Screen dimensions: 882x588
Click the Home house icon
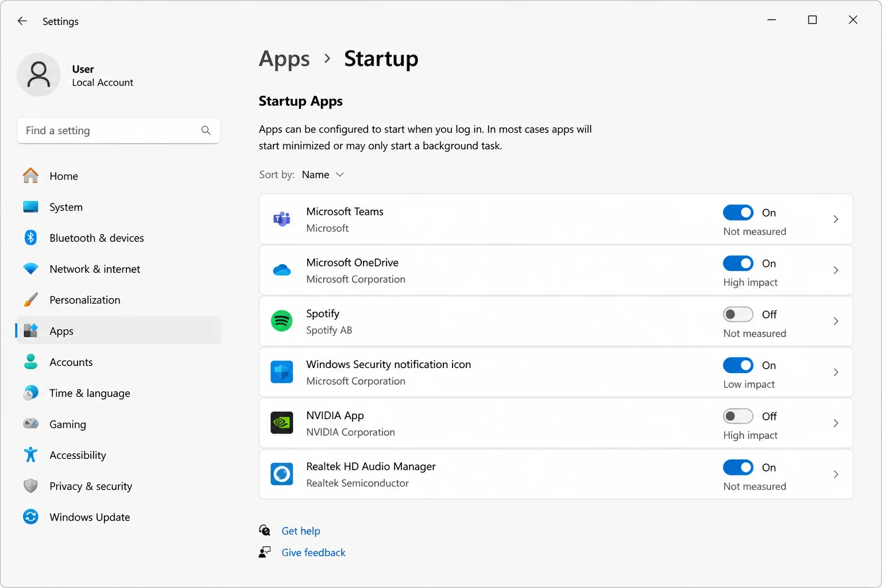(x=30, y=176)
